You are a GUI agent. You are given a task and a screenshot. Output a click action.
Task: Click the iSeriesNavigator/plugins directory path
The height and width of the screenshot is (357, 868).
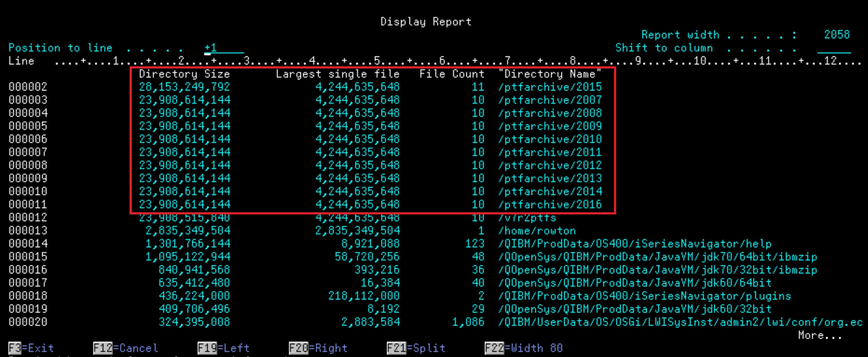[644, 296]
